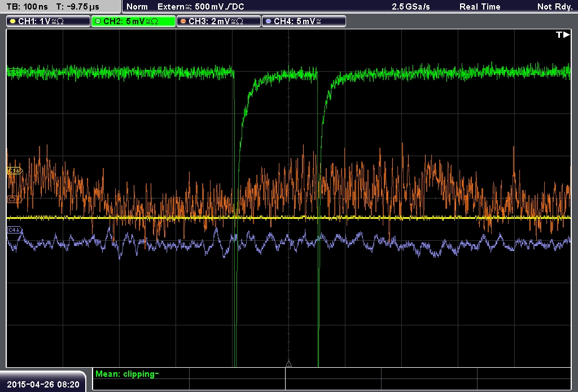Click the C4 blue ground-level marker
Screen dimensions: 578x392
(15, 230)
